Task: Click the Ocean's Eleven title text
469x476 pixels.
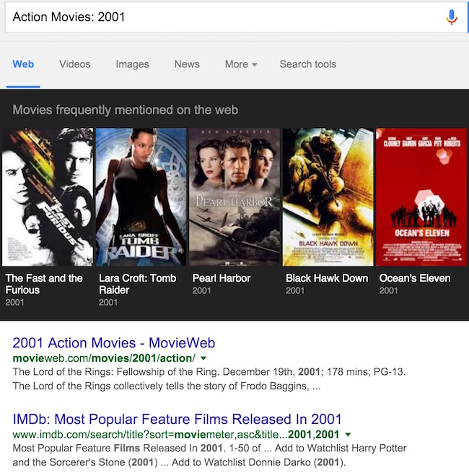Action: point(415,278)
